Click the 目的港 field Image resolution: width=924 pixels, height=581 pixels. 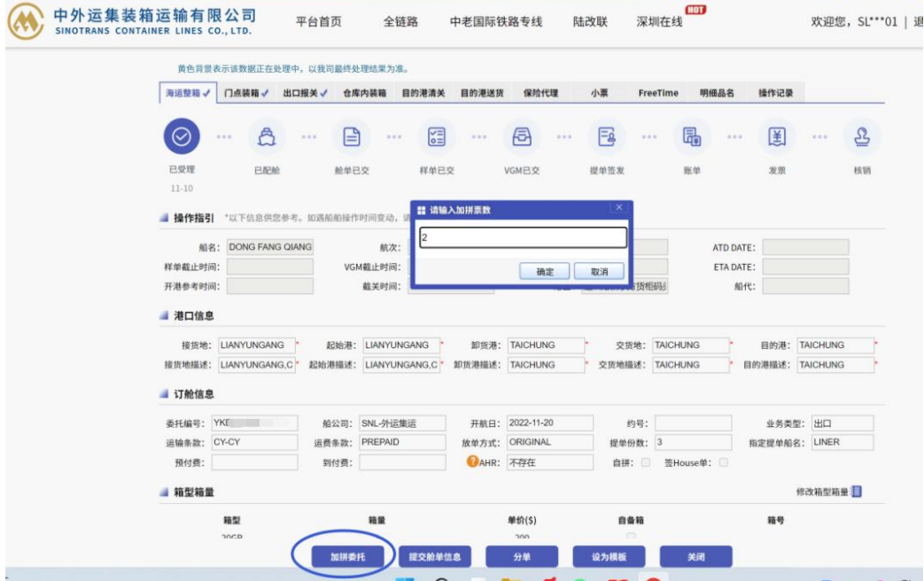click(835, 345)
